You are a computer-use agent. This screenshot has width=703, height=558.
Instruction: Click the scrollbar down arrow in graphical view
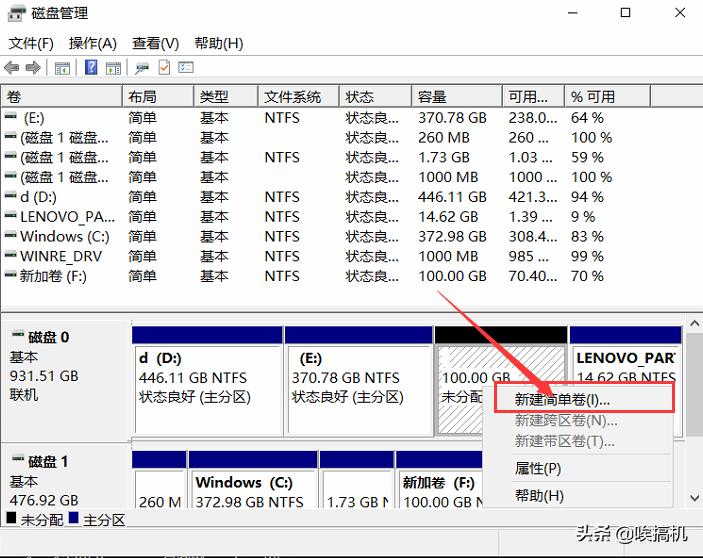pos(694,497)
